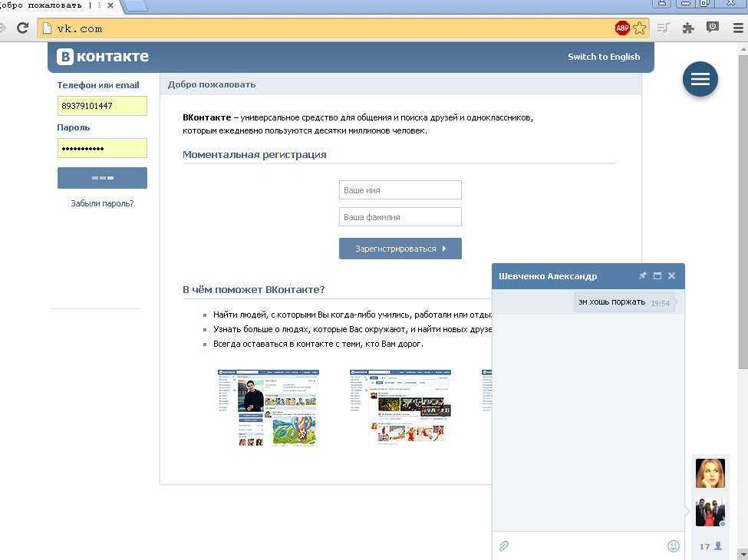Open a new browser tab
Screen dimensions: 748x560
pos(136,5)
